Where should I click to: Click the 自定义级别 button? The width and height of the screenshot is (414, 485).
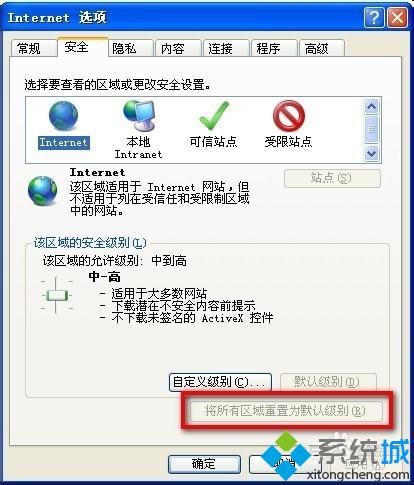(x=220, y=382)
